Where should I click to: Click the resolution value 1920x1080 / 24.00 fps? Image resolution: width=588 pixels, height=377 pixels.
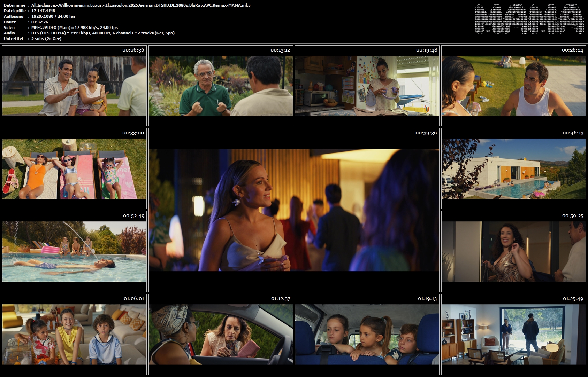(x=53, y=16)
